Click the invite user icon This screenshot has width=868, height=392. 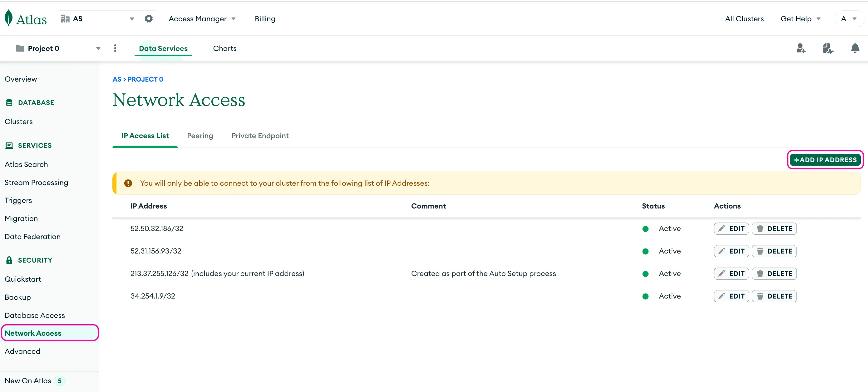(801, 48)
